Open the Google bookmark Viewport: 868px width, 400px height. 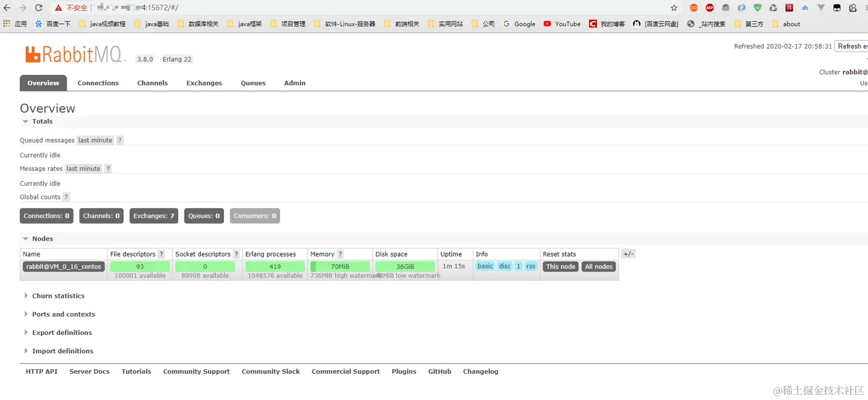click(x=519, y=24)
